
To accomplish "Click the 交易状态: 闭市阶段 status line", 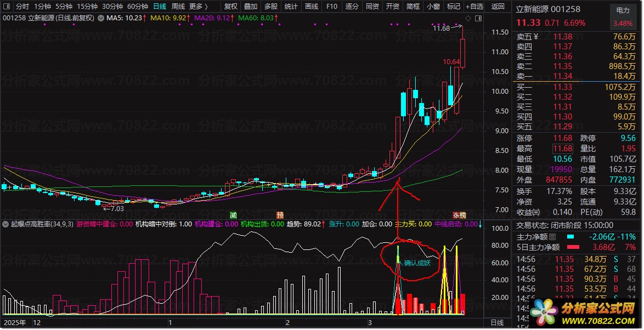I will point(564,225).
